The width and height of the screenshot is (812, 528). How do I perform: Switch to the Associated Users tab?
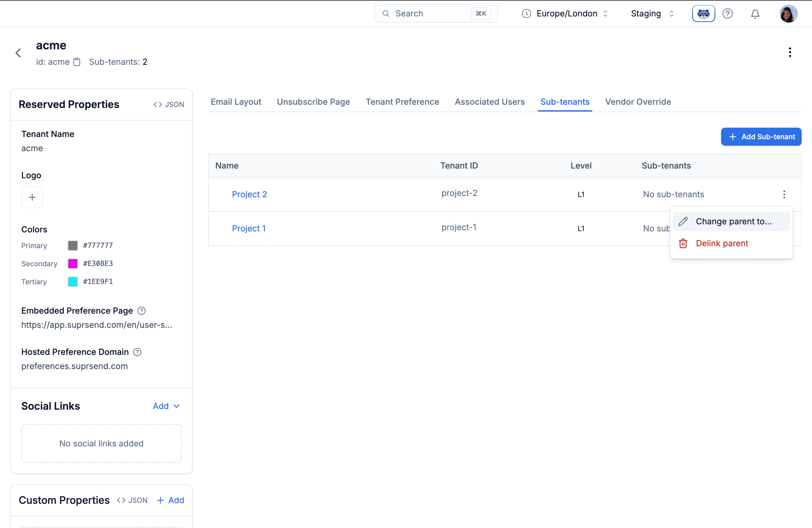pos(489,102)
